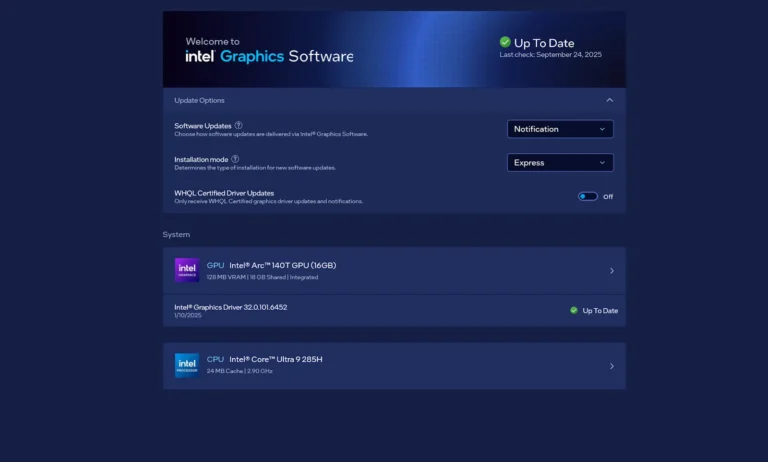Screen dimensions: 768x462
Task: Click the WHQL Certified Driver Updates label
Action: tap(224, 193)
